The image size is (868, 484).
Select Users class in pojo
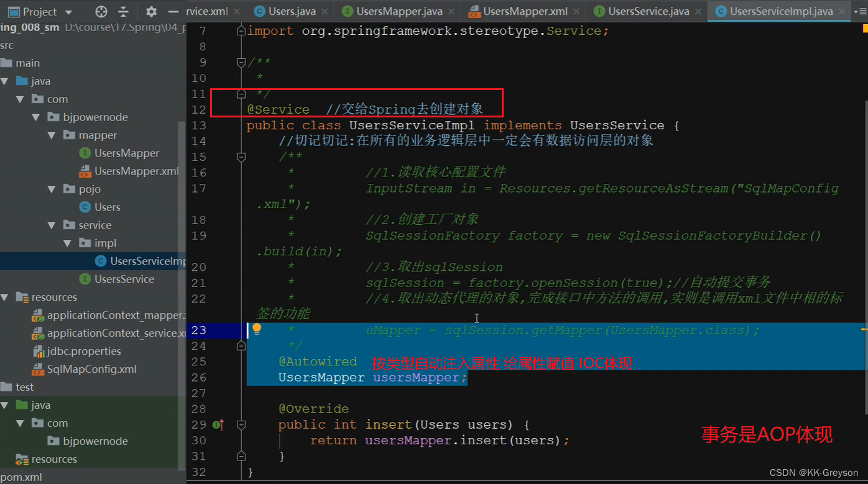107,208
